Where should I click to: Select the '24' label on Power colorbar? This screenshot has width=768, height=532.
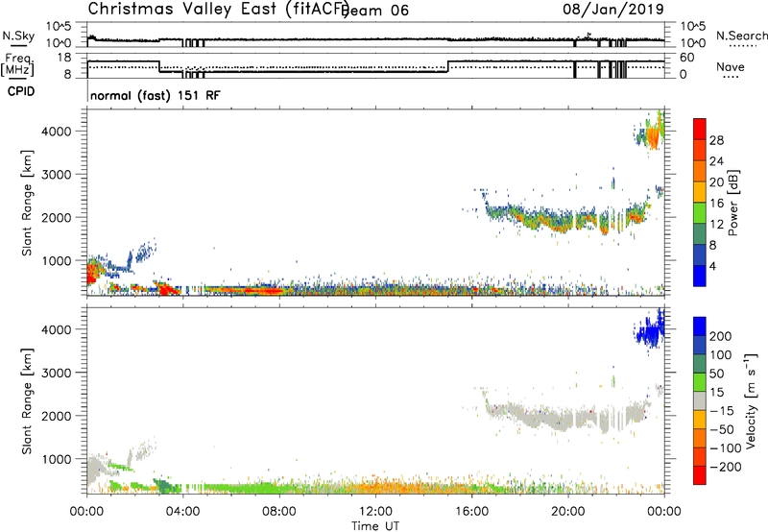(x=716, y=161)
